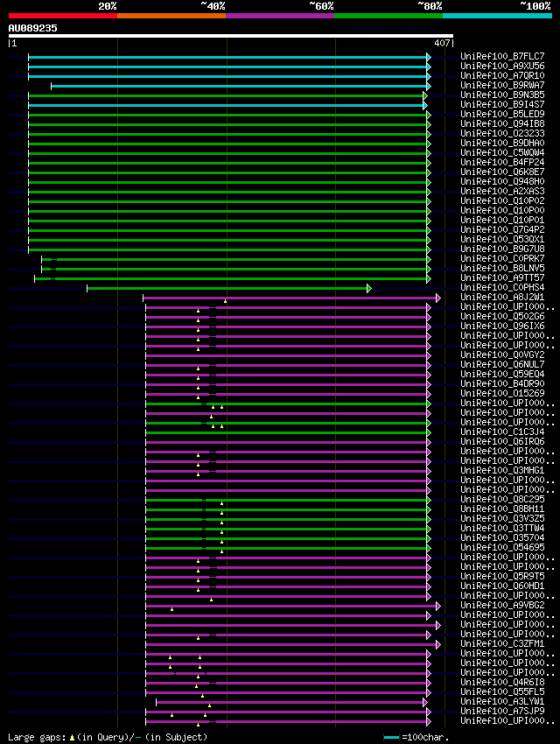This screenshot has height=744, width=560.
Task: Select the UniRef100_O15269 label
Action: click(x=502, y=393)
